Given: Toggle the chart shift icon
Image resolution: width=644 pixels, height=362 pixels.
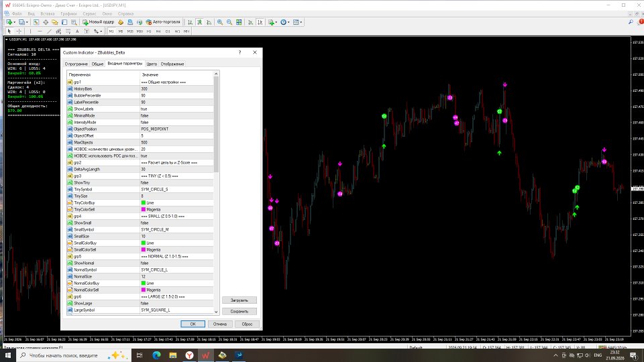Looking at the screenshot, I should (x=260, y=22).
